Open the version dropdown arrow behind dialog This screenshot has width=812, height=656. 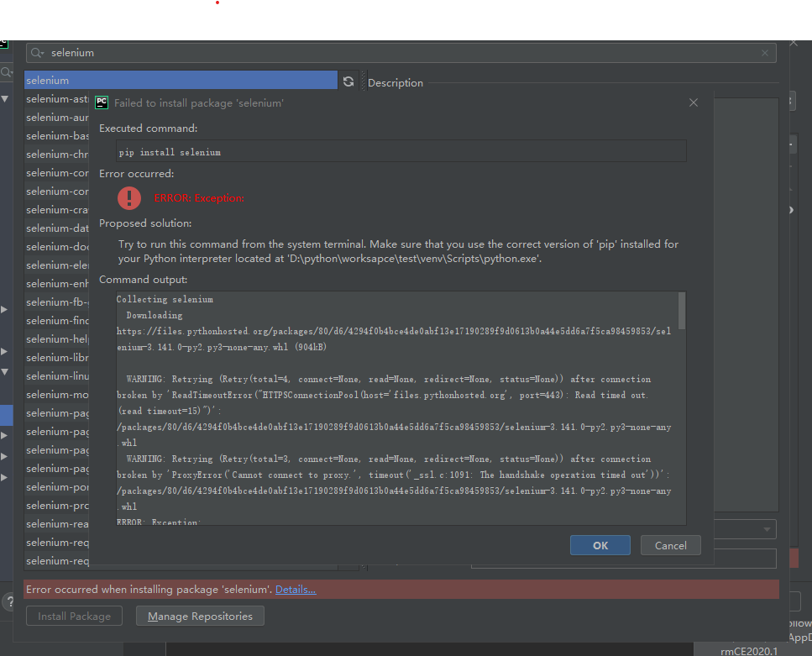click(x=767, y=529)
